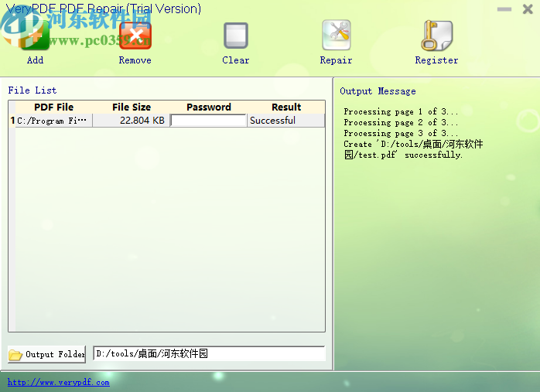540x392 pixels.
Task: Click the Clear list icon
Action: [x=235, y=36]
